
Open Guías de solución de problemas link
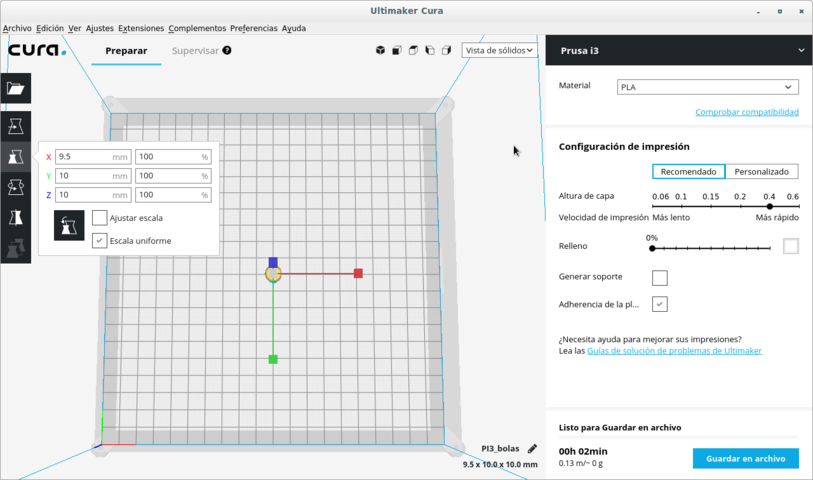tap(674, 351)
